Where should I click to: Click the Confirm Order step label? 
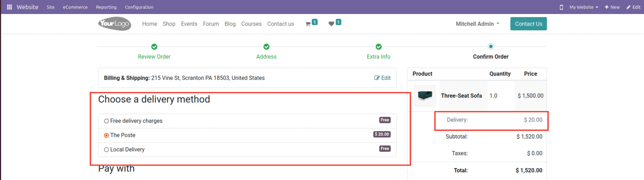[491, 57]
